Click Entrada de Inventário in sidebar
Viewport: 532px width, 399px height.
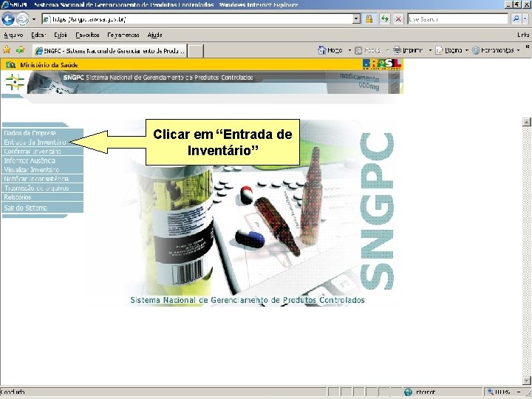point(42,142)
